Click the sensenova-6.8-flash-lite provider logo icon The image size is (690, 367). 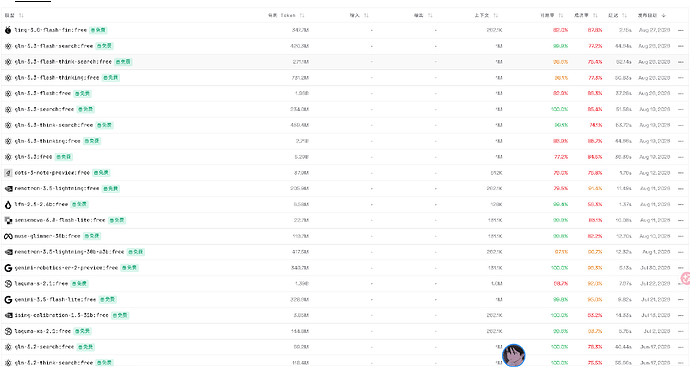8,220
